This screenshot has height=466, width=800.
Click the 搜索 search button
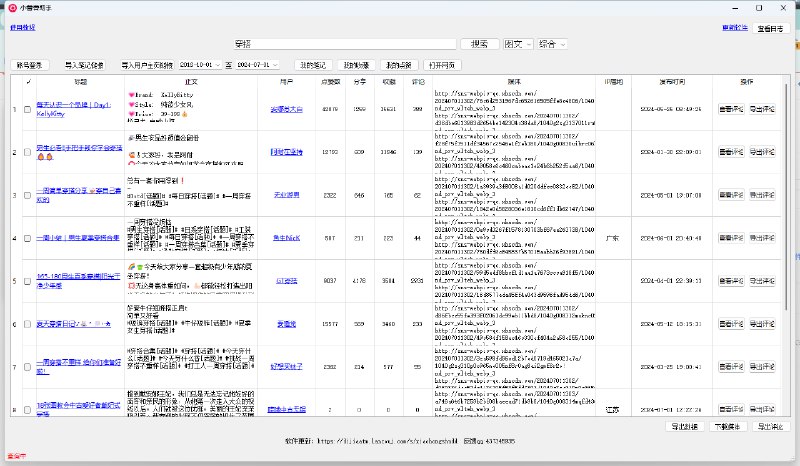click(x=479, y=44)
